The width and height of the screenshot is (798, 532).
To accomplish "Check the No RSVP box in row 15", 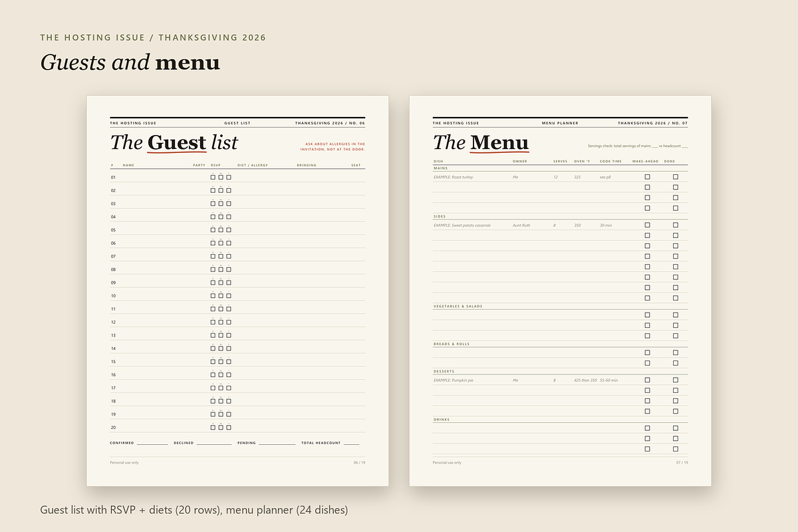I will click(x=221, y=362).
